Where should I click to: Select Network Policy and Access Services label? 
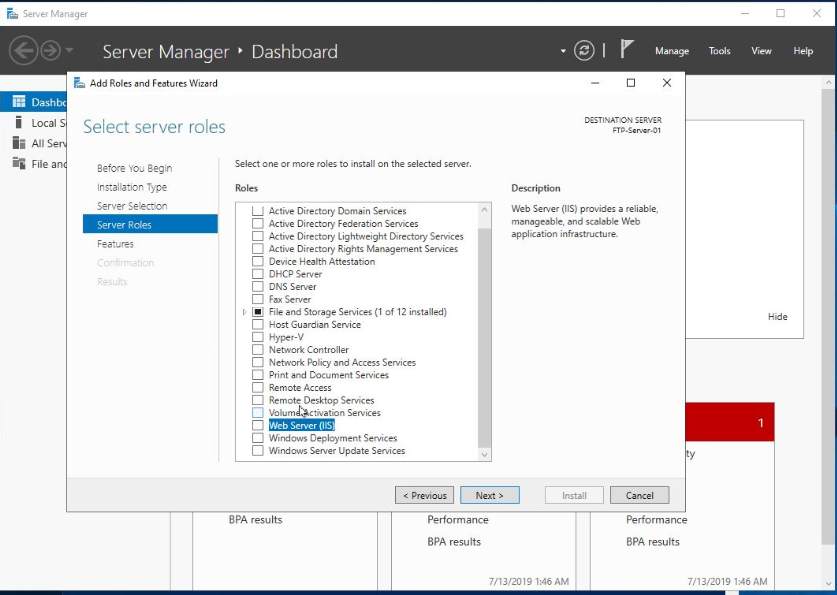tap(342, 362)
